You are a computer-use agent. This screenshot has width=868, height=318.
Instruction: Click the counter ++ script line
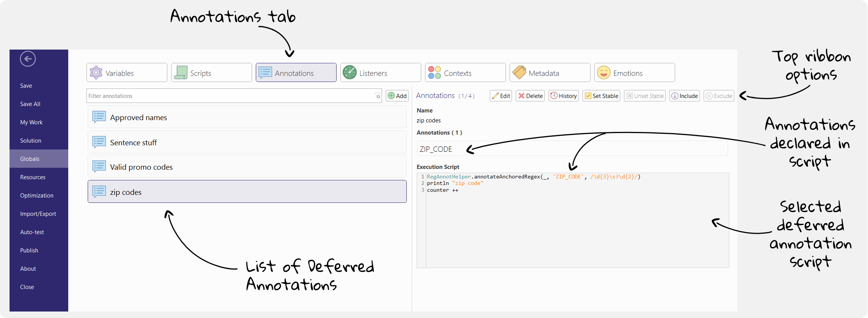click(443, 190)
